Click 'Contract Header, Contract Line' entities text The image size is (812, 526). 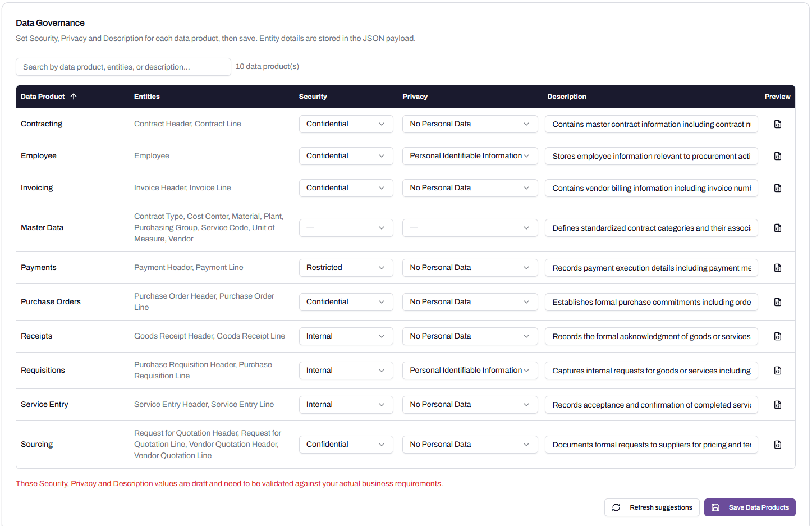[187, 124]
